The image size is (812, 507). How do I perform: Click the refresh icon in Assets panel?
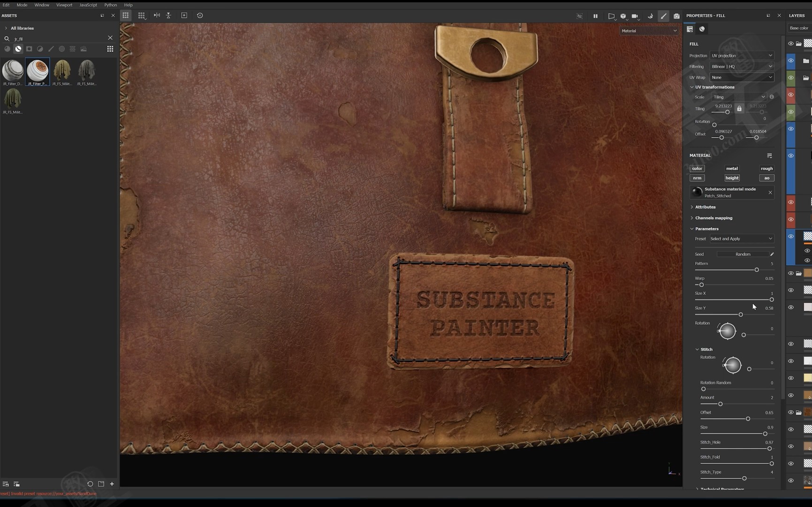(x=90, y=484)
